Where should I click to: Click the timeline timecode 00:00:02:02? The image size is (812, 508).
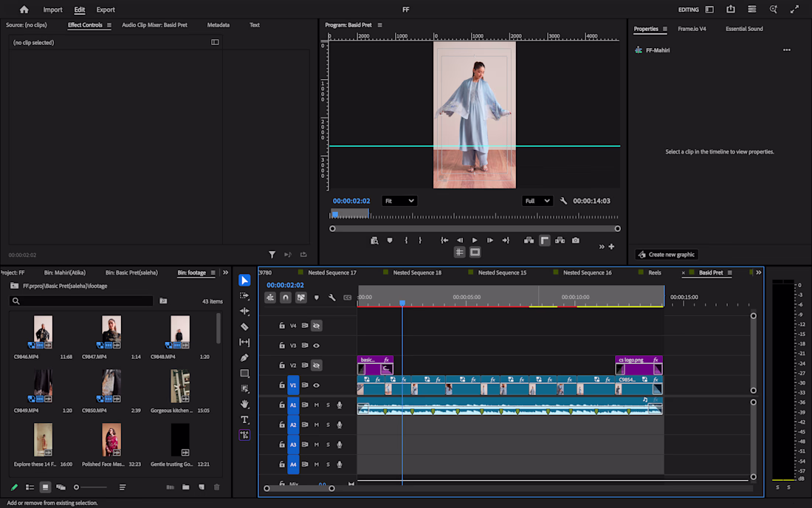(285, 285)
